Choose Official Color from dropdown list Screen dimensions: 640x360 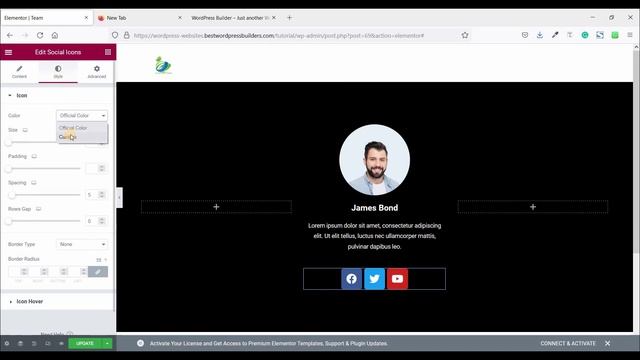(x=82, y=128)
